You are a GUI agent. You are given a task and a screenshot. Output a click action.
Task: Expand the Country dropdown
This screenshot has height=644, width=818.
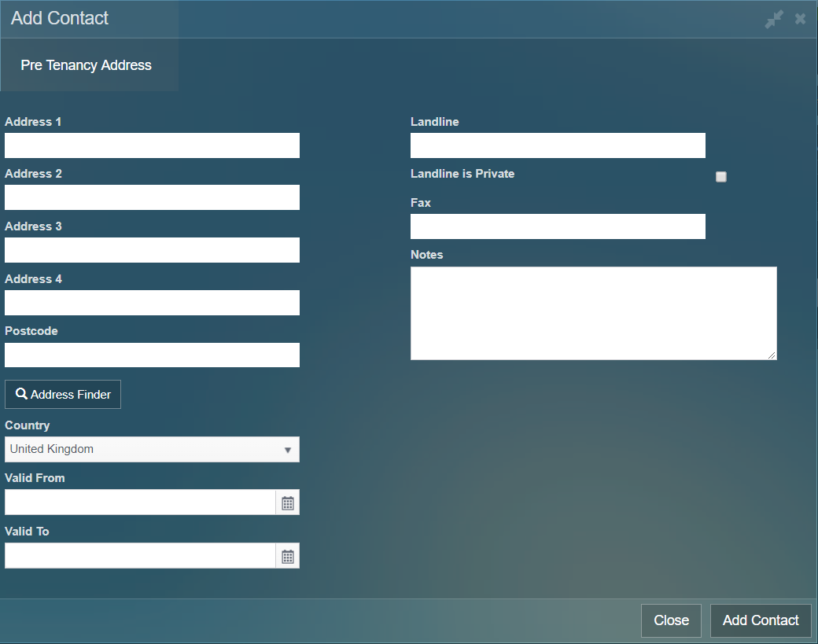tap(152, 450)
